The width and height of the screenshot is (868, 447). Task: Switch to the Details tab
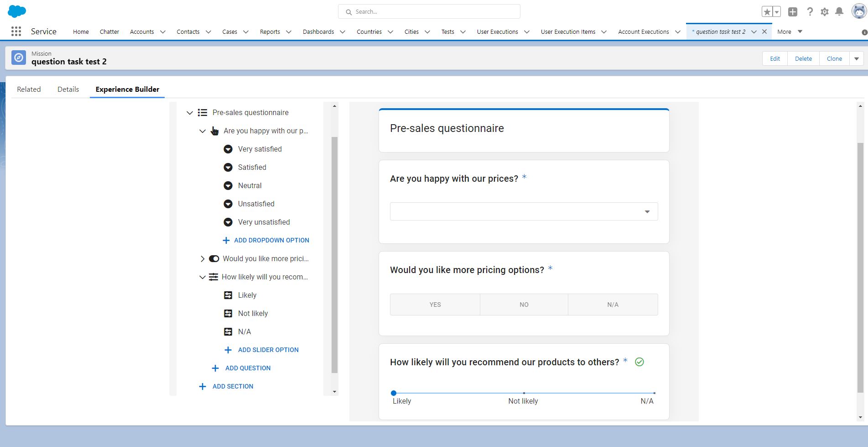[68, 89]
